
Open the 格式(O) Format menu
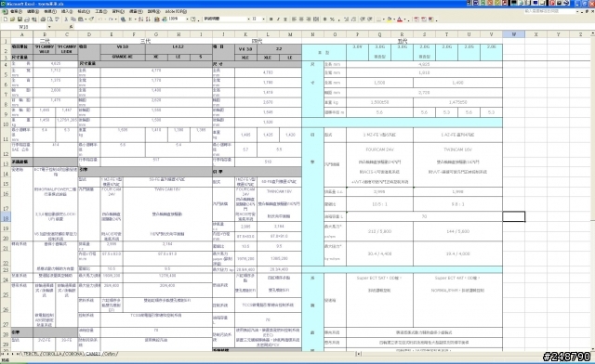point(84,11)
